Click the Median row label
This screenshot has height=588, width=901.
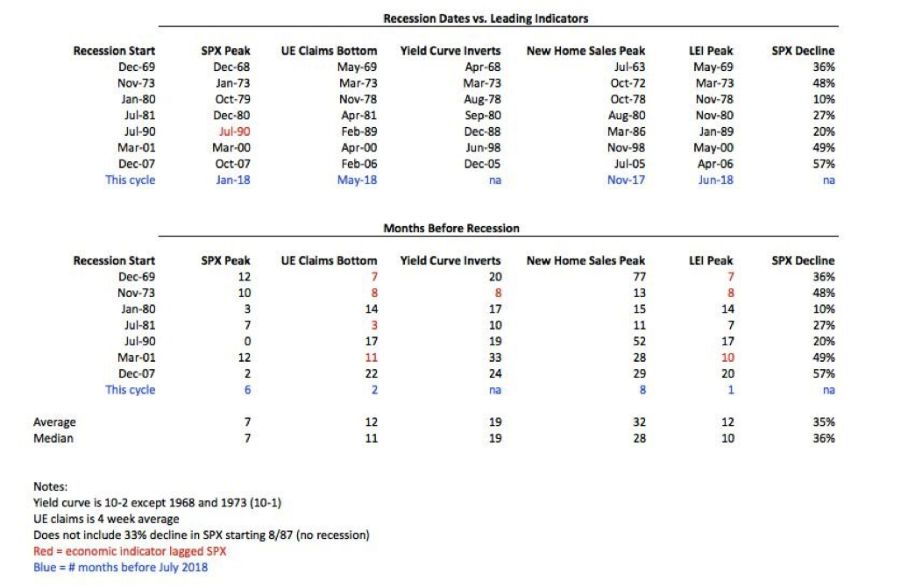point(53,438)
